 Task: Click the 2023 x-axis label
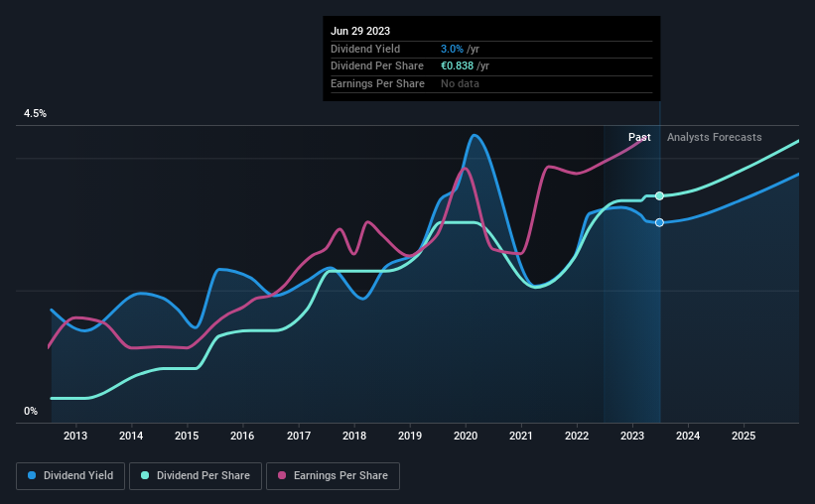tap(632, 436)
